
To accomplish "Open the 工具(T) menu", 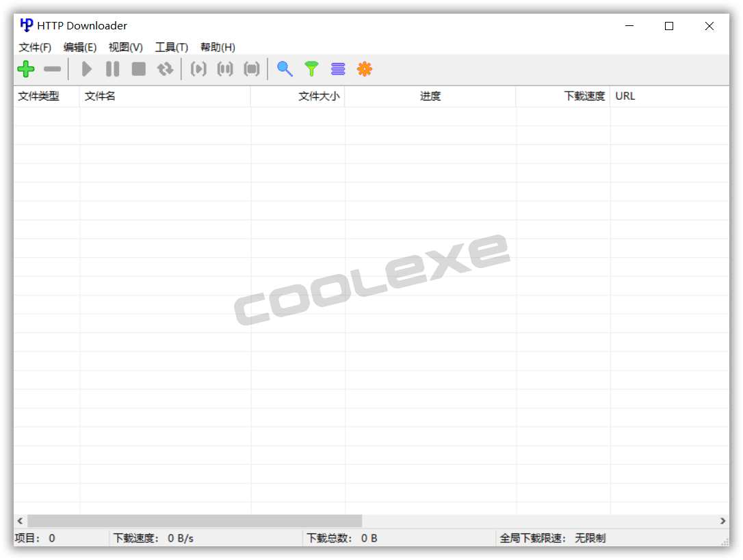I will pyautogui.click(x=172, y=47).
